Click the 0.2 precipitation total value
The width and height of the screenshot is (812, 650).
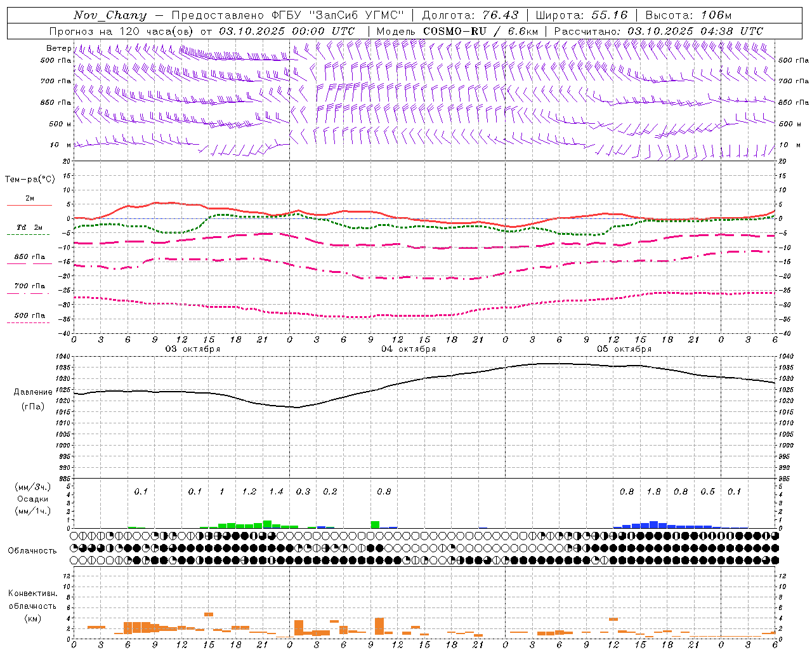point(330,491)
